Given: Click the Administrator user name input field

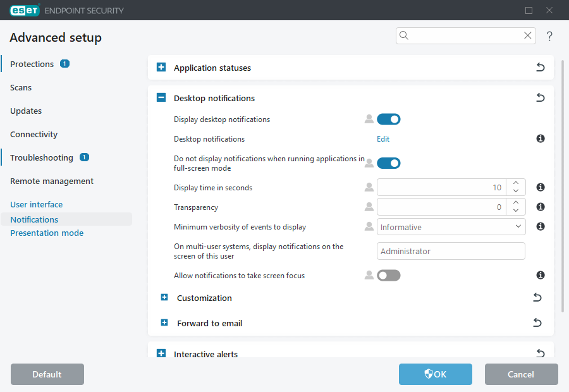Looking at the screenshot, I should tap(451, 251).
